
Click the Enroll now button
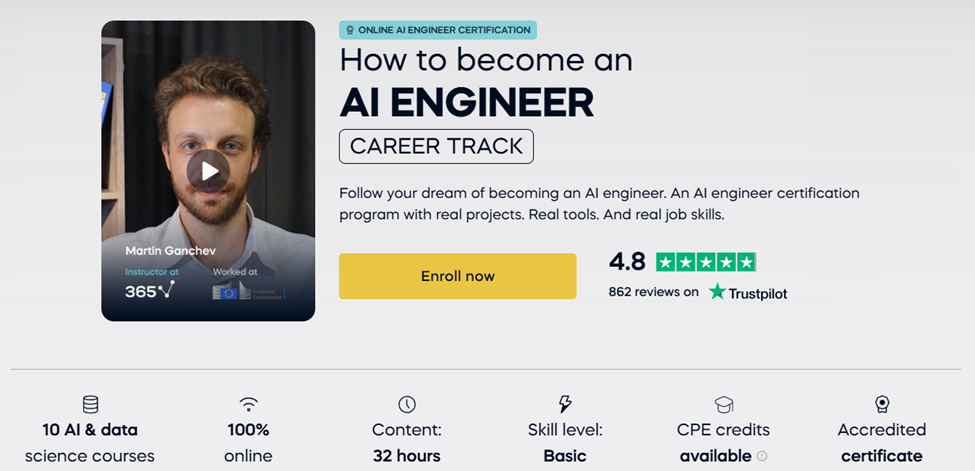pyautogui.click(x=457, y=276)
